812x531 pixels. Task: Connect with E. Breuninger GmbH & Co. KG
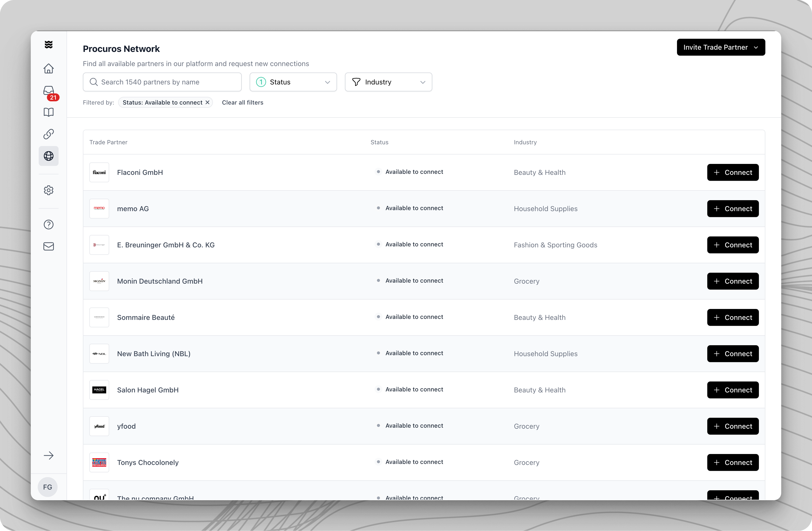(x=733, y=245)
